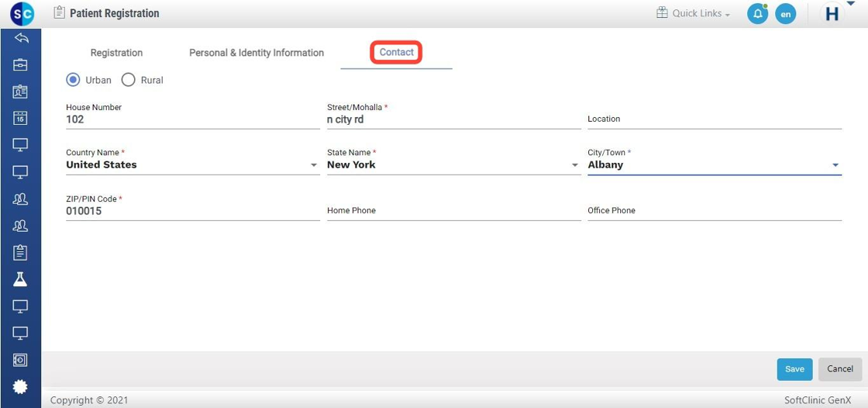868x408 pixels.
Task: Switch to the Registration tab
Action: coord(117,53)
